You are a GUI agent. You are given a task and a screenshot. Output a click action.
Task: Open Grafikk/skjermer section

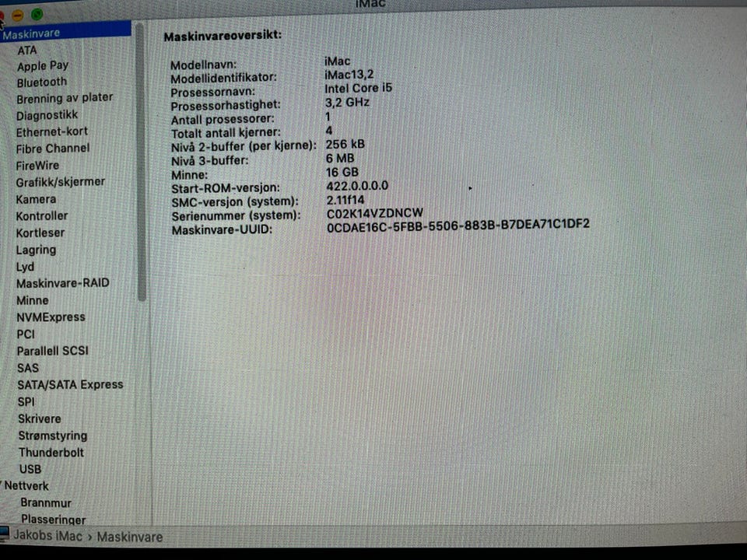[x=61, y=182]
